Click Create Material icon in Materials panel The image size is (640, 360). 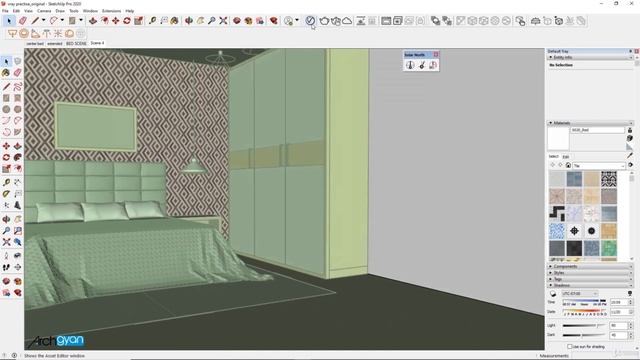pyautogui.click(x=630, y=138)
